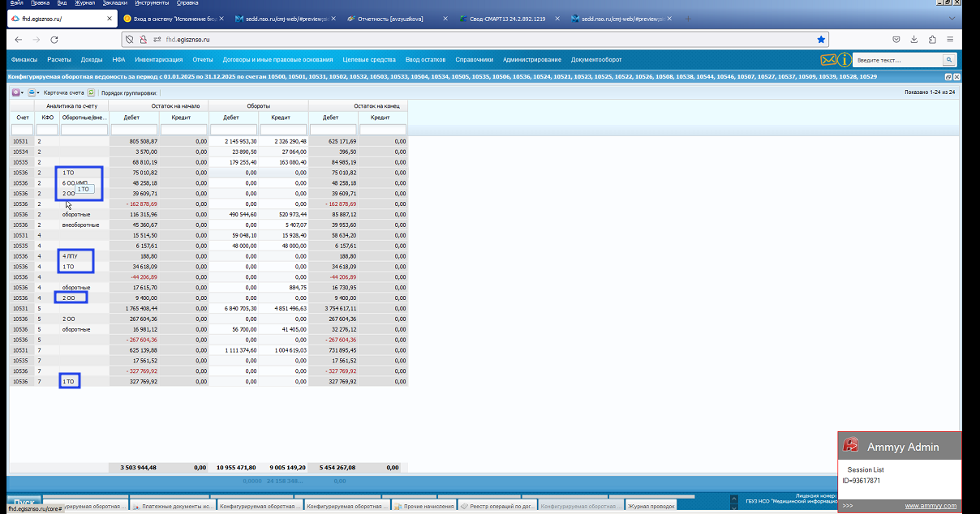Click the magnifier search button
This screenshot has width=980, height=514.
948,60
